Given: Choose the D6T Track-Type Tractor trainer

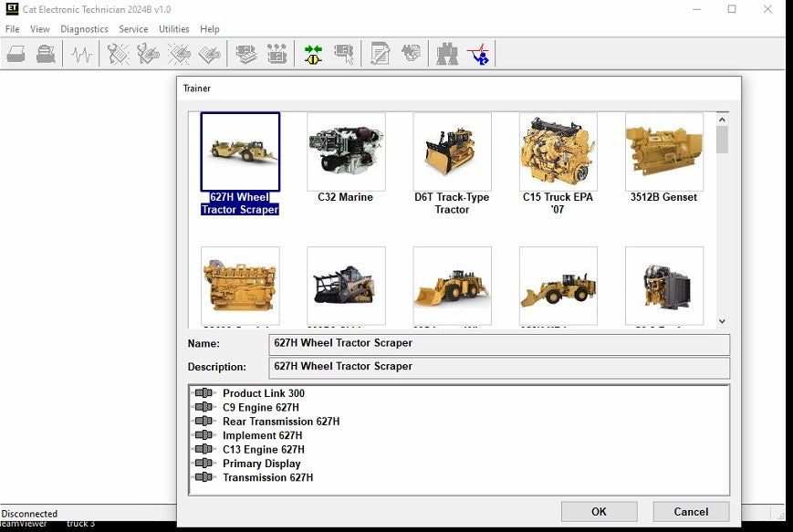Looking at the screenshot, I should pos(452,151).
